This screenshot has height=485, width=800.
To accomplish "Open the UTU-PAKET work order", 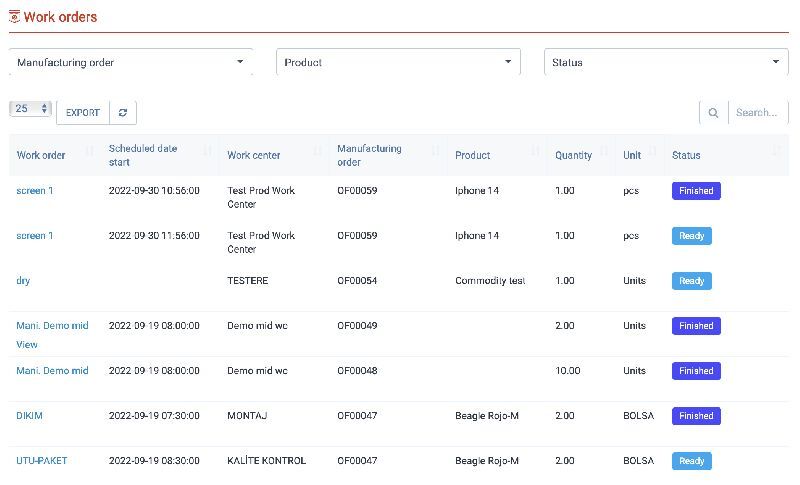I will tap(41, 461).
